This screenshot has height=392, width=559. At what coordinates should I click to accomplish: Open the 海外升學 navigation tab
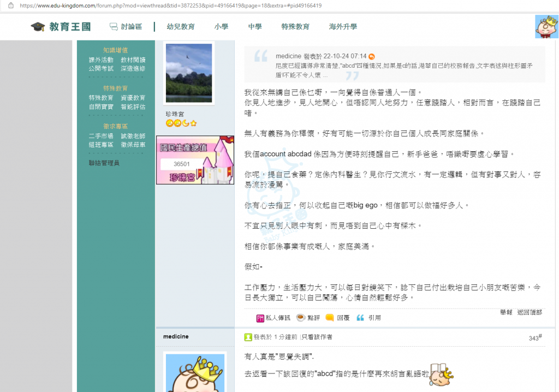pos(343,27)
